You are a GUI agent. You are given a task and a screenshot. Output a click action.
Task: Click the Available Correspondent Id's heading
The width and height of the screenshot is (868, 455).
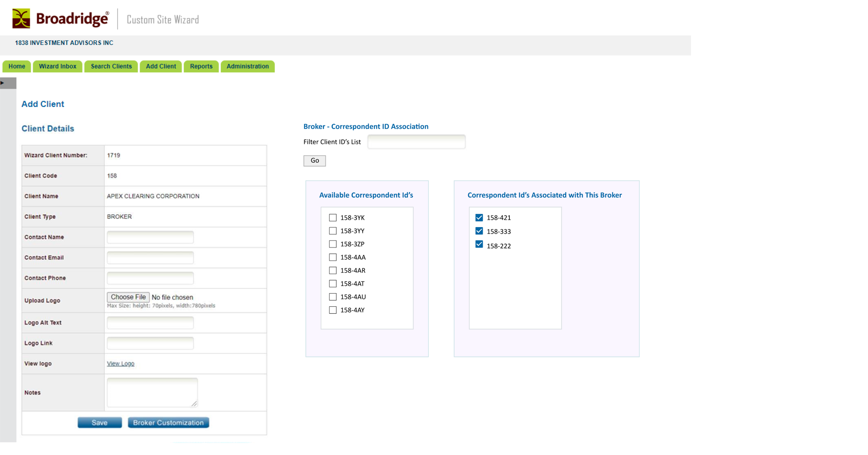click(366, 195)
